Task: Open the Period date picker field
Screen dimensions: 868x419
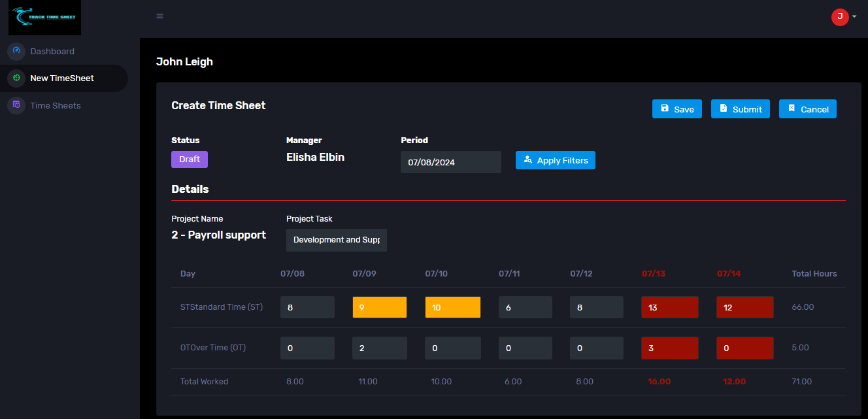Action: pyautogui.click(x=450, y=162)
